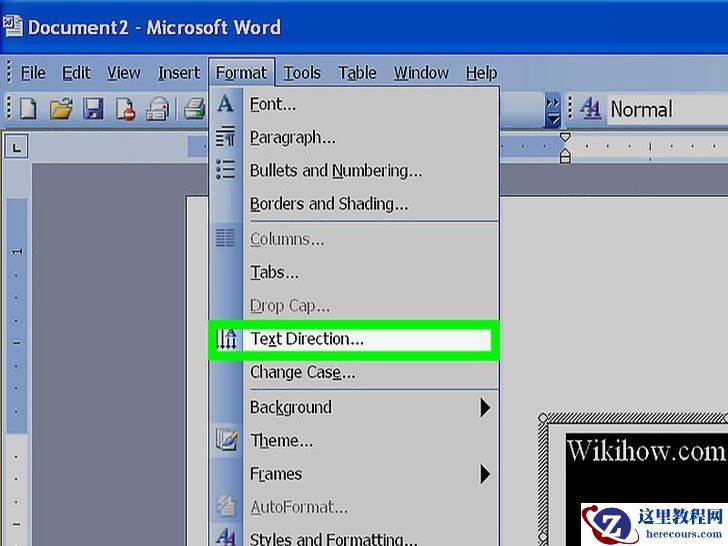This screenshot has width=728, height=546.
Task: Open the File menu
Action: click(x=33, y=73)
